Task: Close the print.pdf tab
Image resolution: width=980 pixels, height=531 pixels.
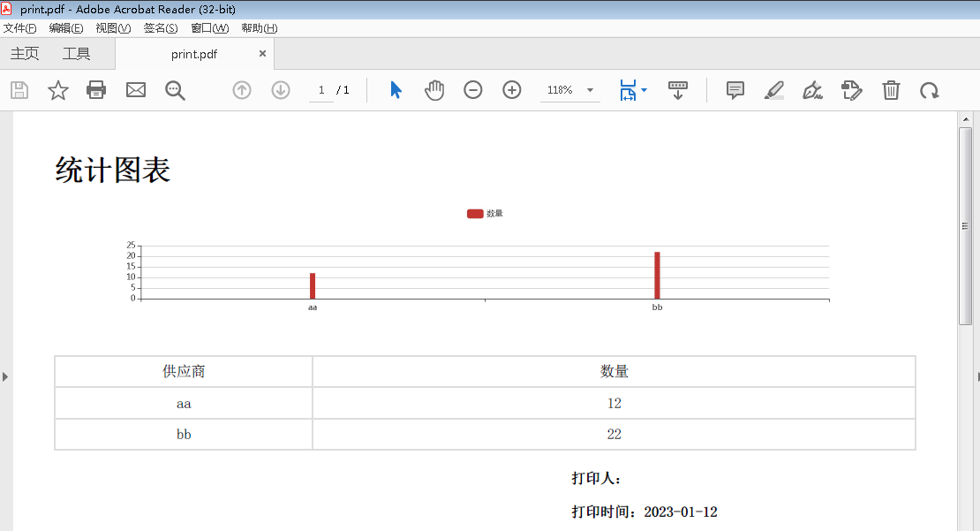Action: [x=262, y=54]
